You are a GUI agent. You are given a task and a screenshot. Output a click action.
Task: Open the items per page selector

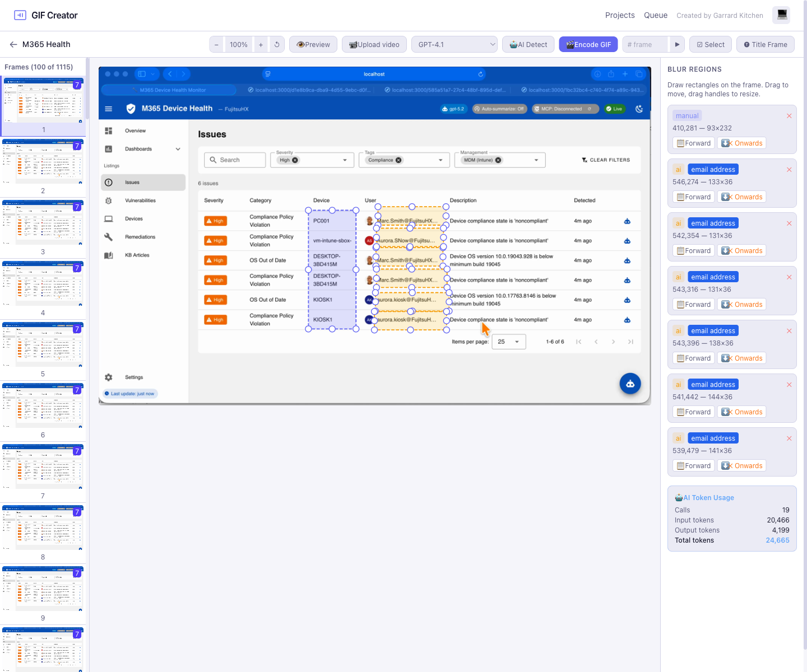click(x=508, y=341)
